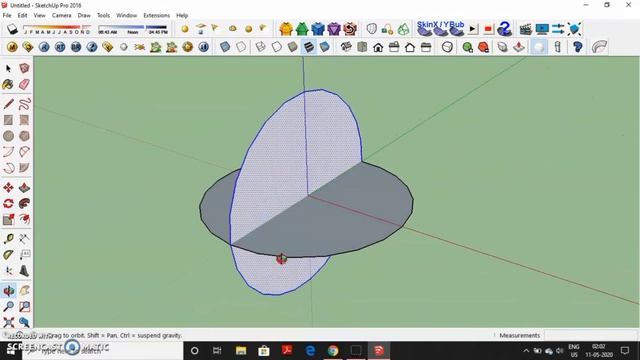Open File Explorer from the taskbar

pyautogui.click(x=241, y=351)
